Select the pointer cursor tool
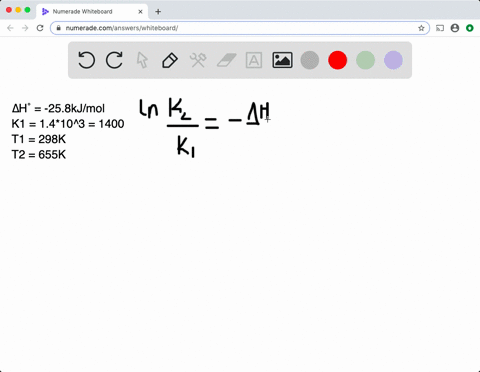480x372 pixels. (142, 60)
